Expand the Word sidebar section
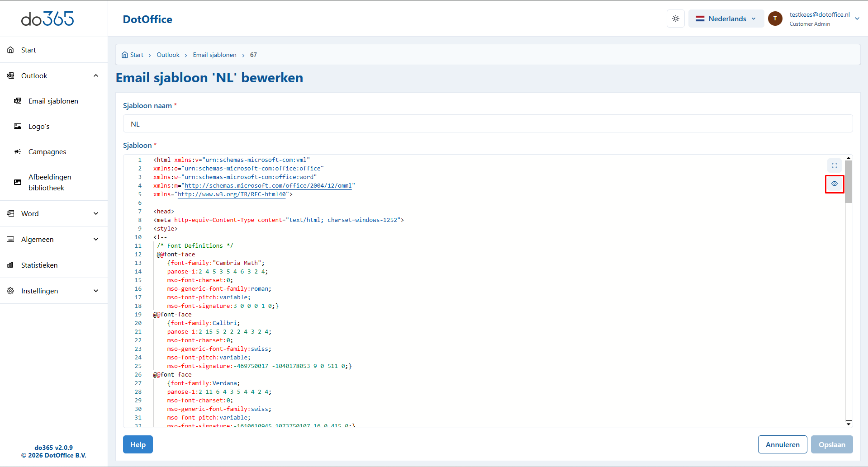The width and height of the screenshot is (868, 467). (95, 213)
